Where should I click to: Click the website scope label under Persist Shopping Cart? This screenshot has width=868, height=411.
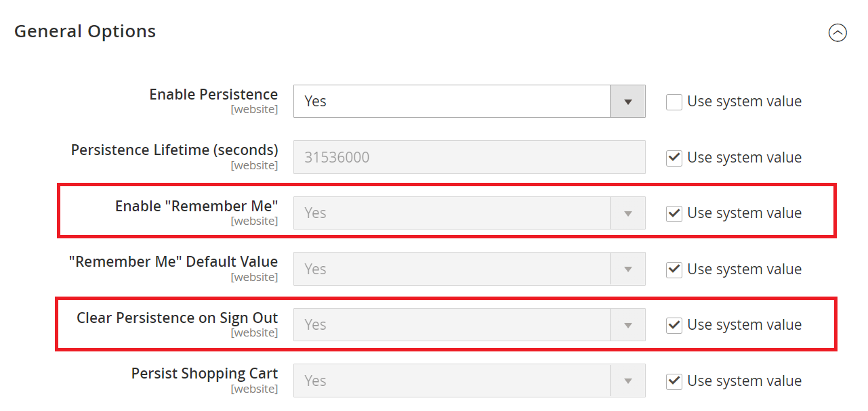(x=255, y=389)
